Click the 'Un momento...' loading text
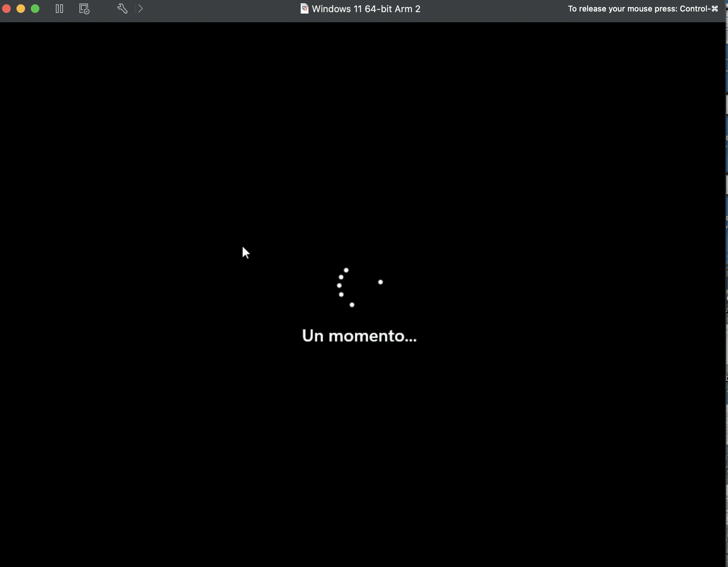This screenshot has height=567, width=728. (x=359, y=336)
